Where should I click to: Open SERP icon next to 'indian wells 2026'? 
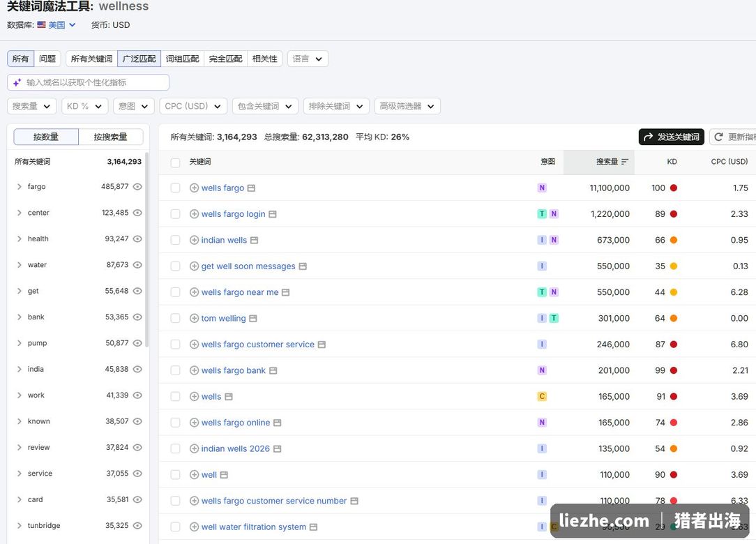coord(278,448)
